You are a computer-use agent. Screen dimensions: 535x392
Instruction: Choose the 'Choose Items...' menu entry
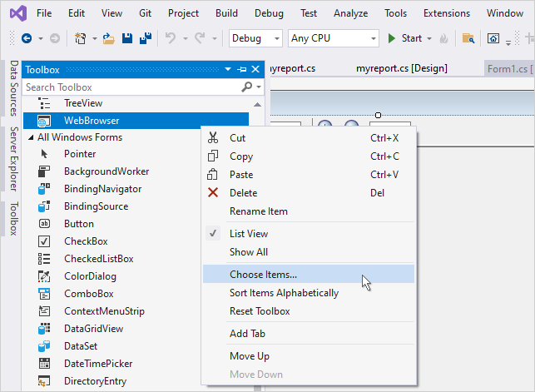point(263,275)
